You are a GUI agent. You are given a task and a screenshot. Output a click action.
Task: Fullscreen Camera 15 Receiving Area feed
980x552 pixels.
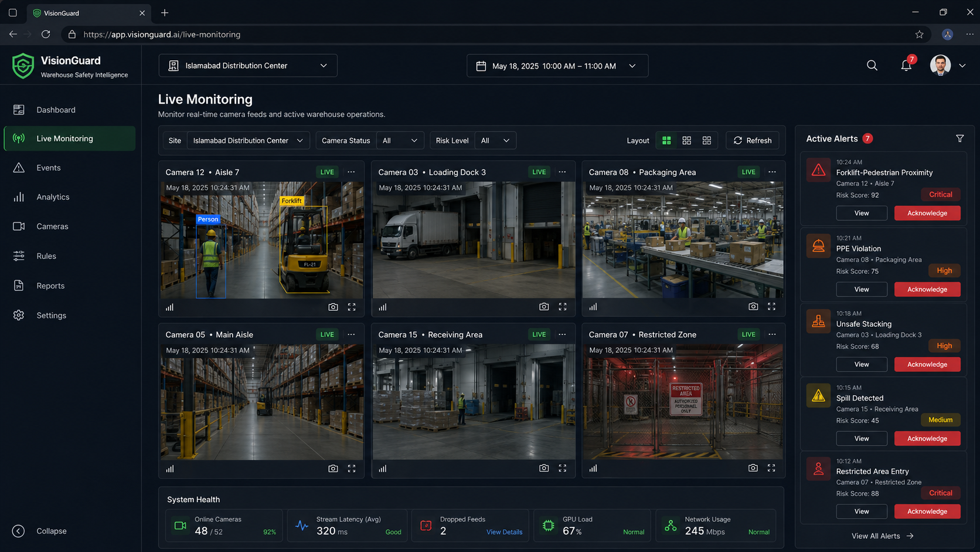pos(563,468)
